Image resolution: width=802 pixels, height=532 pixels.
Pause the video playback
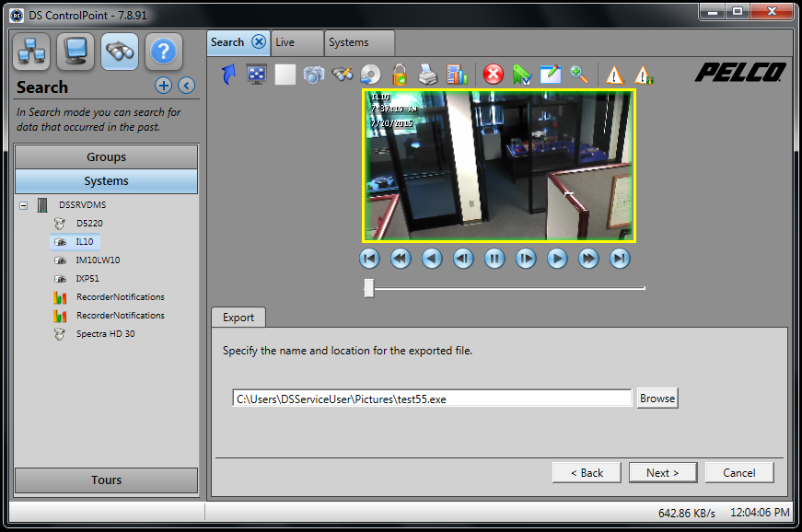click(494, 259)
